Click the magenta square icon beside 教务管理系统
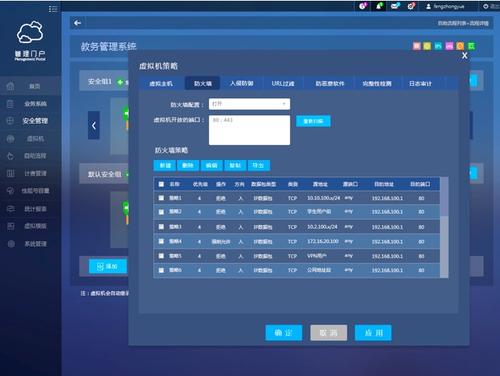The width and height of the screenshot is (500, 376). tap(449, 46)
